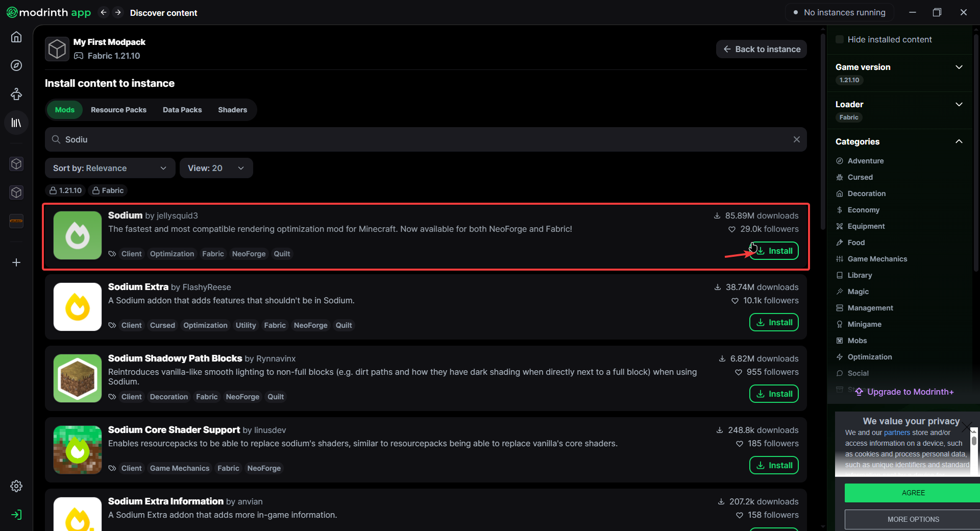Enable the Hide installed content checkbox
Viewport: 980px width, 531px height.
[840, 39]
